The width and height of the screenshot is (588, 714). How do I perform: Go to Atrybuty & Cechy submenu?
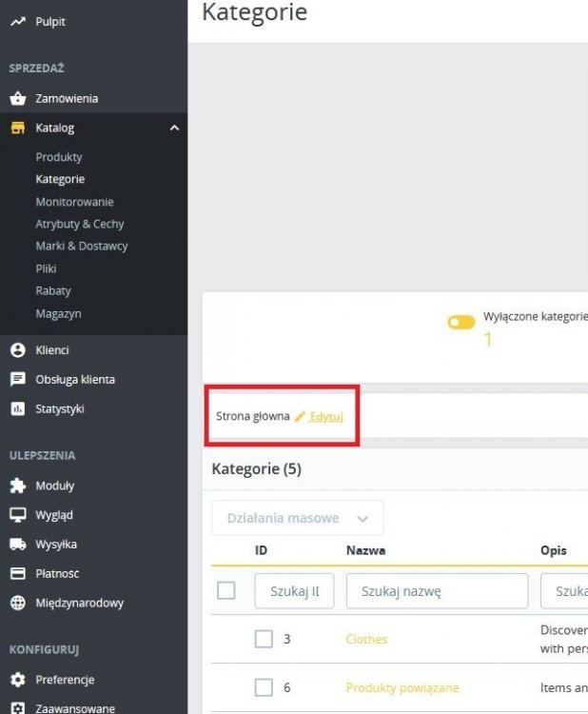(80, 224)
